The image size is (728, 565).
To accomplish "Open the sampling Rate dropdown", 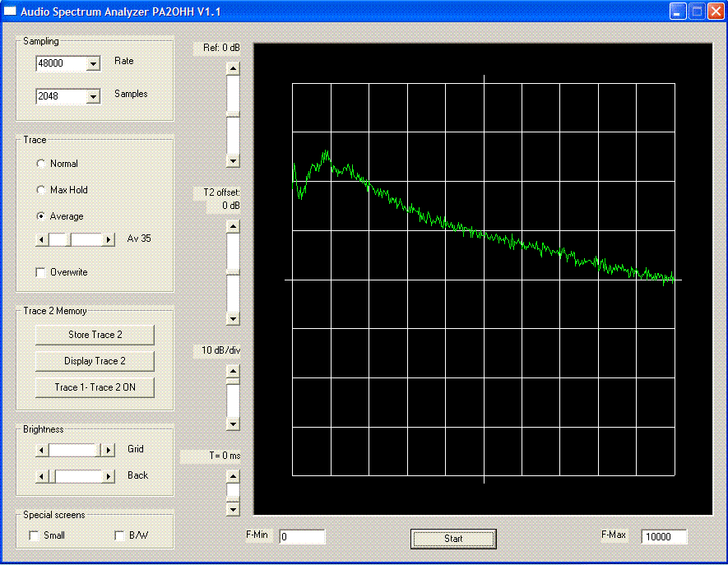I will pos(92,63).
